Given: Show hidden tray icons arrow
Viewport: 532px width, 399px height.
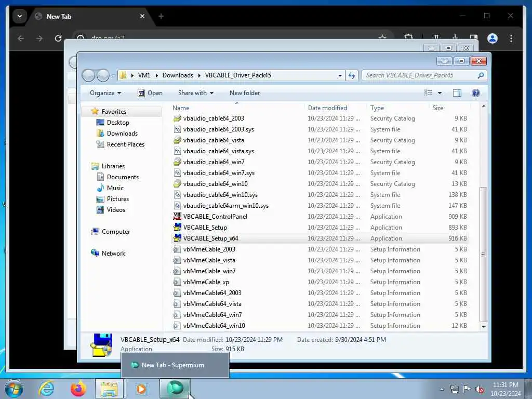Looking at the screenshot, I should 442,389.
